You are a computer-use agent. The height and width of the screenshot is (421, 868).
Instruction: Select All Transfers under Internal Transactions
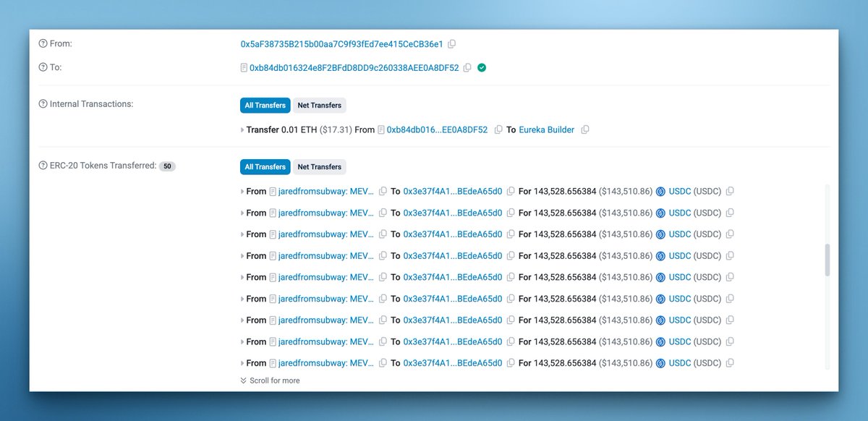click(265, 106)
